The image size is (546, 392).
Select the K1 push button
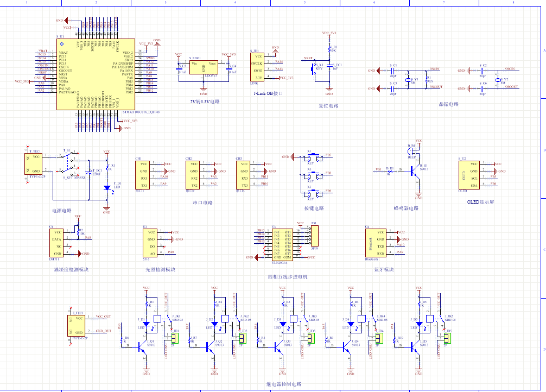tap(312, 157)
